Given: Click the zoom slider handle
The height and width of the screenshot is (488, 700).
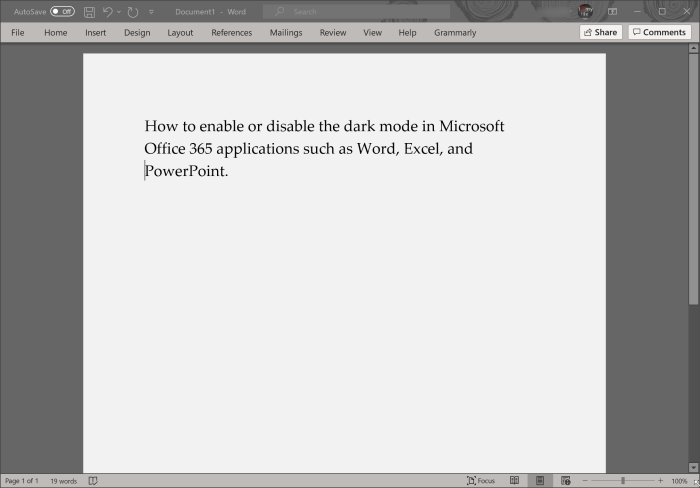Looking at the screenshot, I should (623, 481).
